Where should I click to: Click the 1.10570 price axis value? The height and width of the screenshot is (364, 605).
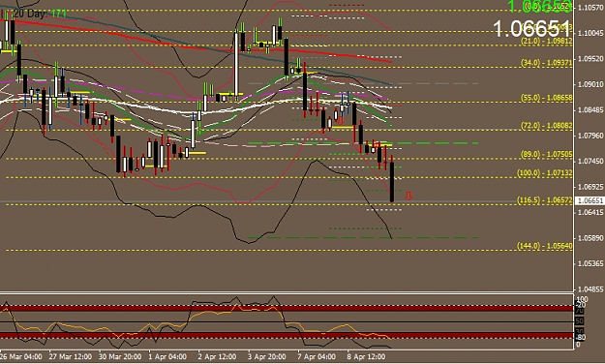click(x=590, y=8)
